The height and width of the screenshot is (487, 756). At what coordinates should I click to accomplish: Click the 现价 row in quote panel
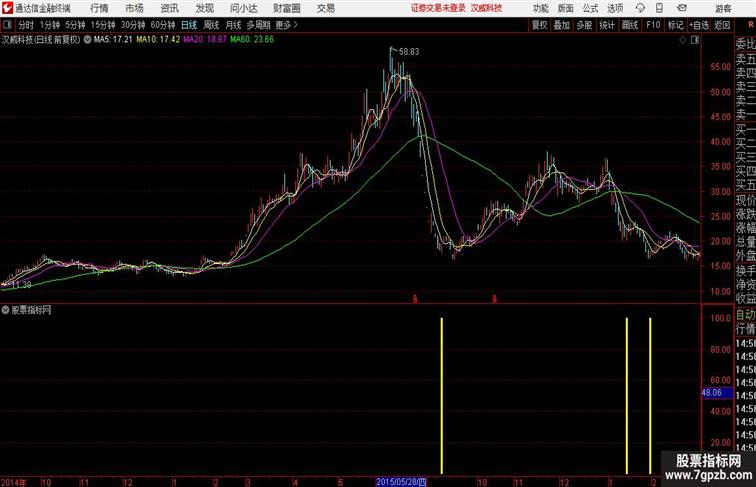(x=745, y=200)
